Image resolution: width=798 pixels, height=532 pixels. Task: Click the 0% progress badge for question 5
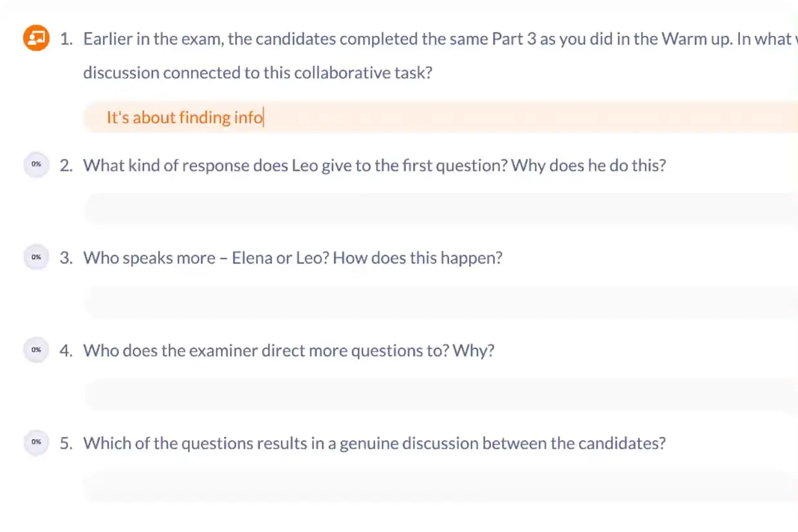tap(36, 442)
